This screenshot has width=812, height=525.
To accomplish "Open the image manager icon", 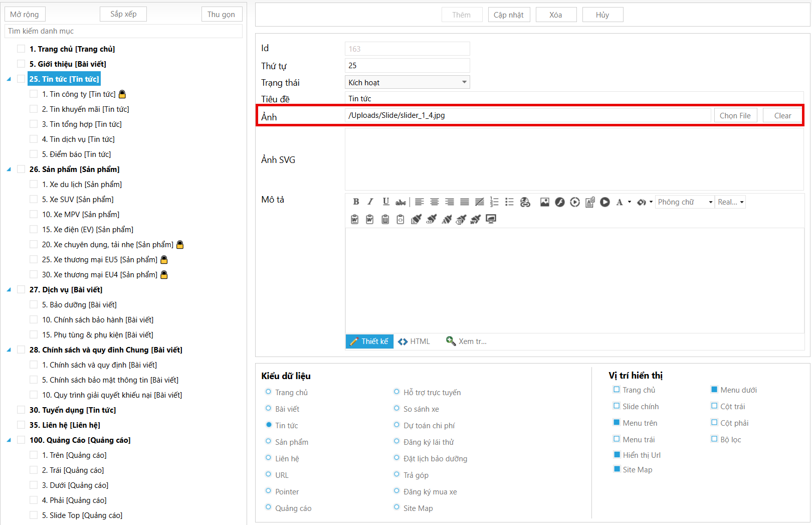I will click(x=544, y=202).
